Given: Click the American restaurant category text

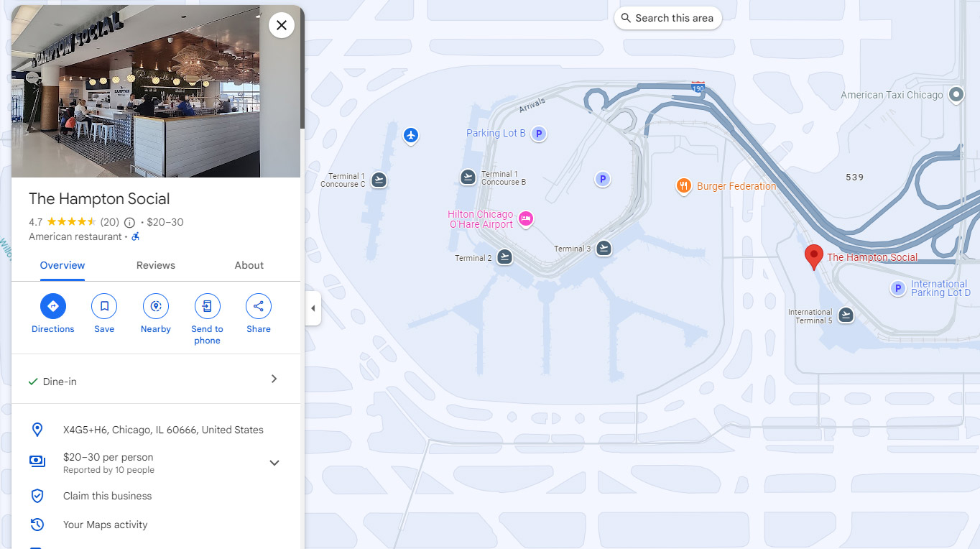Looking at the screenshot, I should pyautogui.click(x=75, y=236).
